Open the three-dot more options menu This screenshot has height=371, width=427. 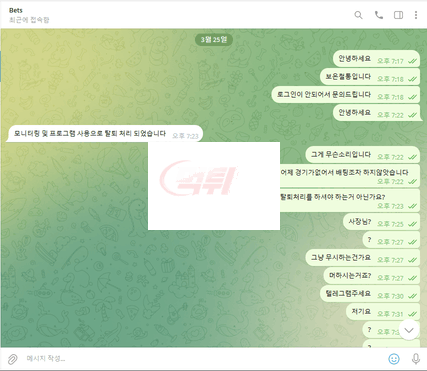click(x=416, y=15)
